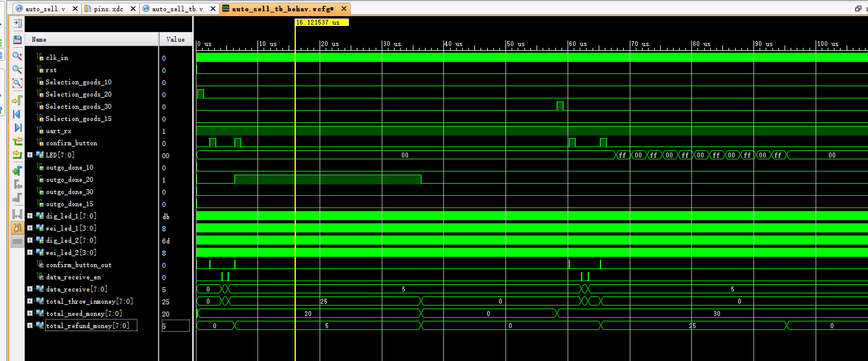Switch to pins.xdc tab
The image size is (868, 361).
[108, 9]
